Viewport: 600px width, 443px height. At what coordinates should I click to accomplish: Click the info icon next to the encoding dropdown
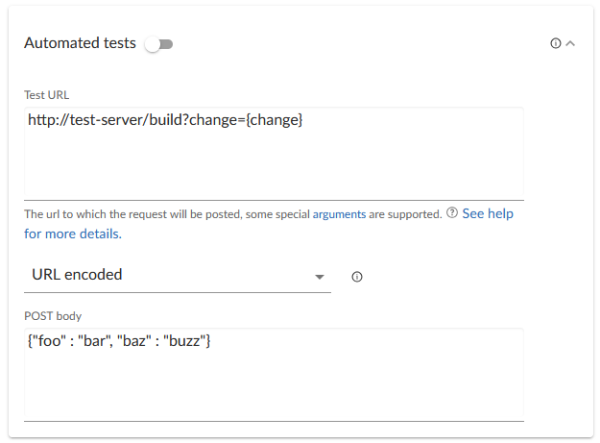(357, 276)
